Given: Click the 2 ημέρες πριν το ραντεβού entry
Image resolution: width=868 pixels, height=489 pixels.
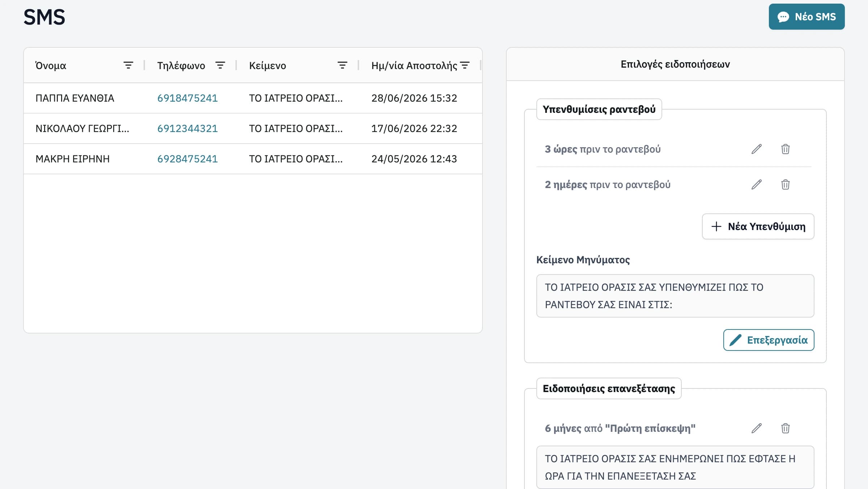Looking at the screenshot, I should point(608,184).
